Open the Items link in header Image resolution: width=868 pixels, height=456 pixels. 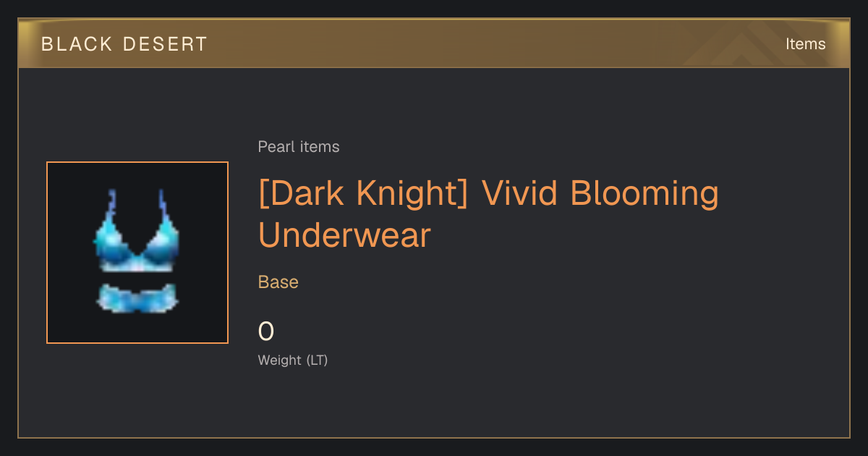click(x=805, y=44)
